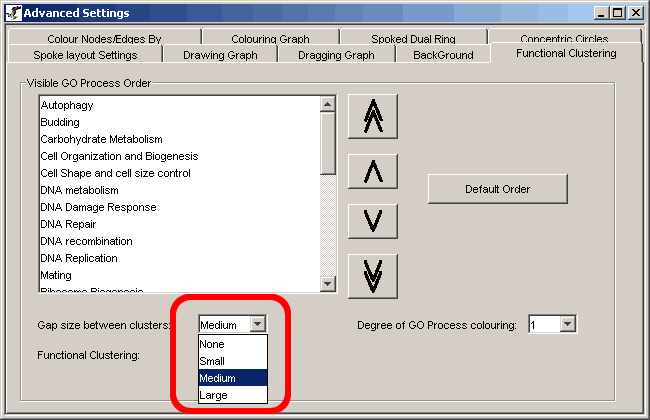Image resolution: width=650 pixels, height=420 pixels.
Task: Open the Colouring Graph tab
Action: 270,39
